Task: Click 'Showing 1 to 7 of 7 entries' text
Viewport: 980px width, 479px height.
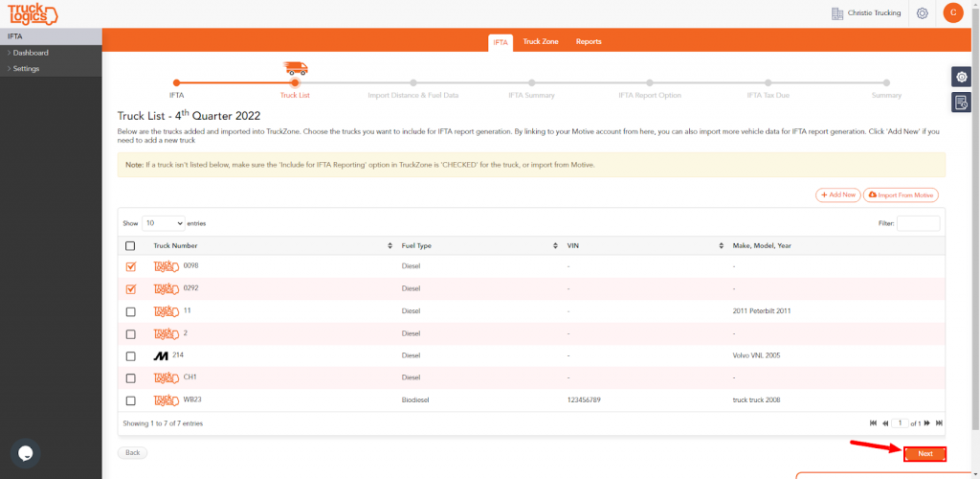Action: click(163, 423)
